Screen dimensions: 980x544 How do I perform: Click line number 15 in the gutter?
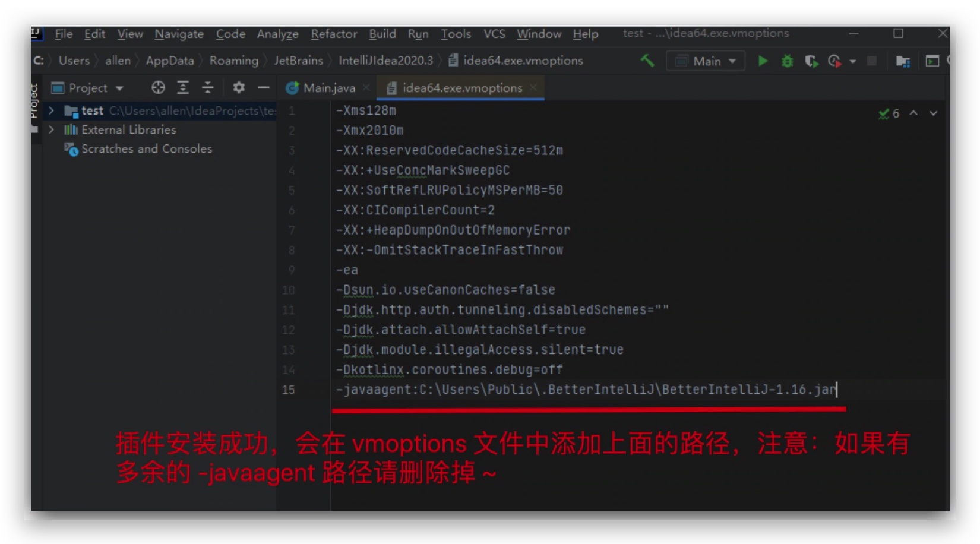[x=288, y=390]
